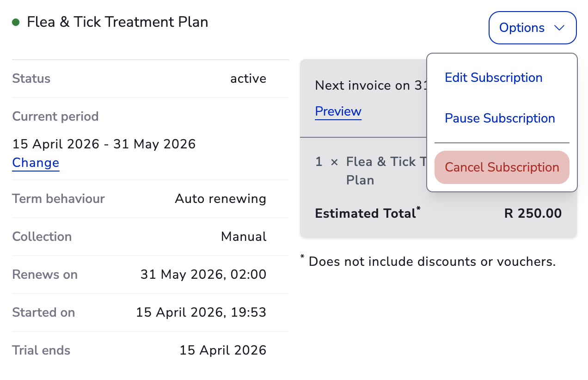Image resolution: width=588 pixels, height=380 pixels.
Task: Click the Manual collection value
Action: pyautogui.click(x=244, y=237)
